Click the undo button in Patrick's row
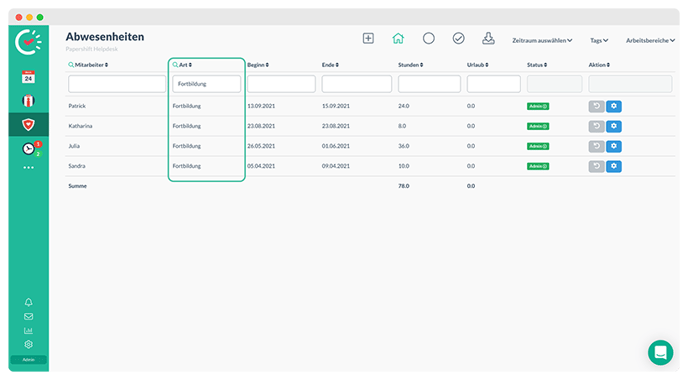Screen dimensions: 688x380 click(596, 106)
